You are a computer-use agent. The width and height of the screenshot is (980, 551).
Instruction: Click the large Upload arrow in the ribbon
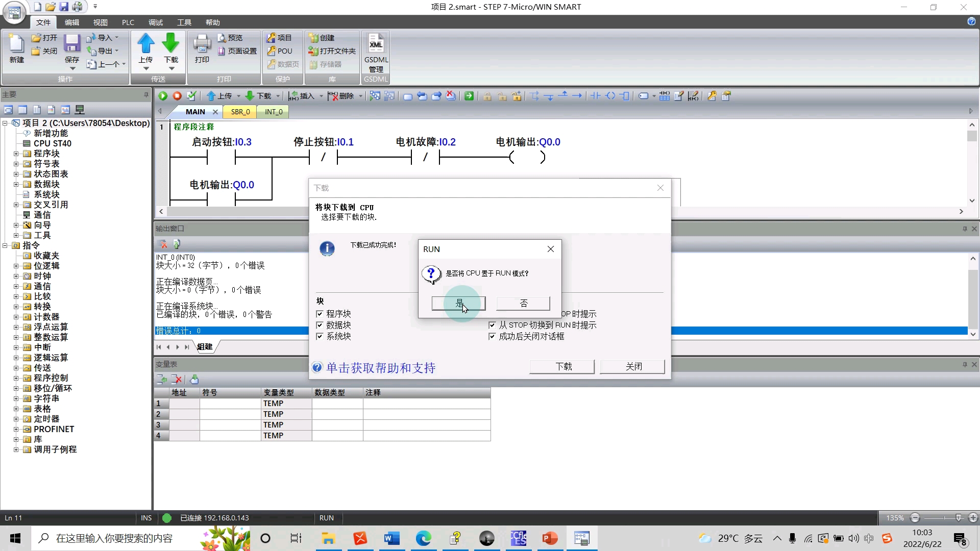pyautogui.click(x=146, y=44)
